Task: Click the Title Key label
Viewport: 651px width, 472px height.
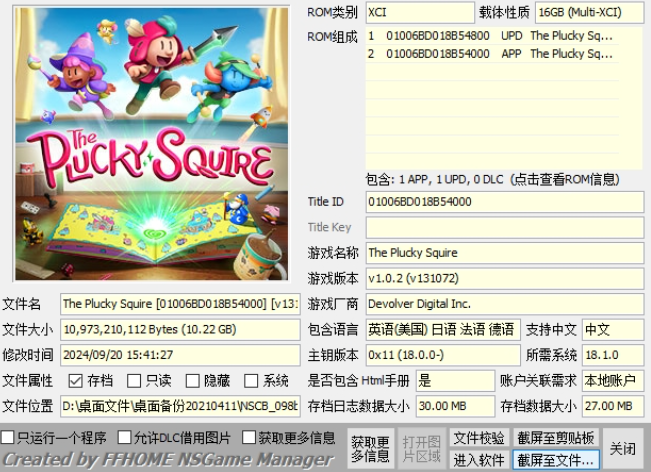Action: coord(329,227)
